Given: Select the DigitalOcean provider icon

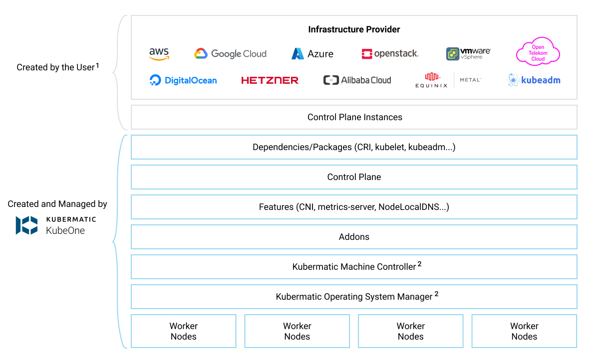Looking at the screenshot, I should point(183,80).
